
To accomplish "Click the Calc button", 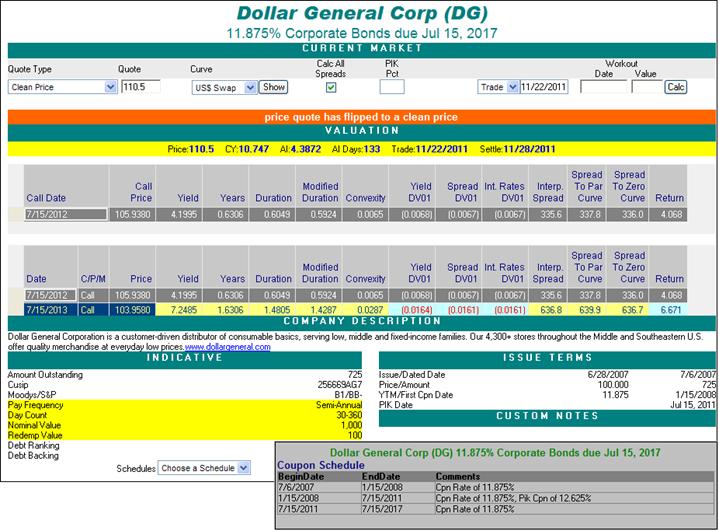I will 675,87.
